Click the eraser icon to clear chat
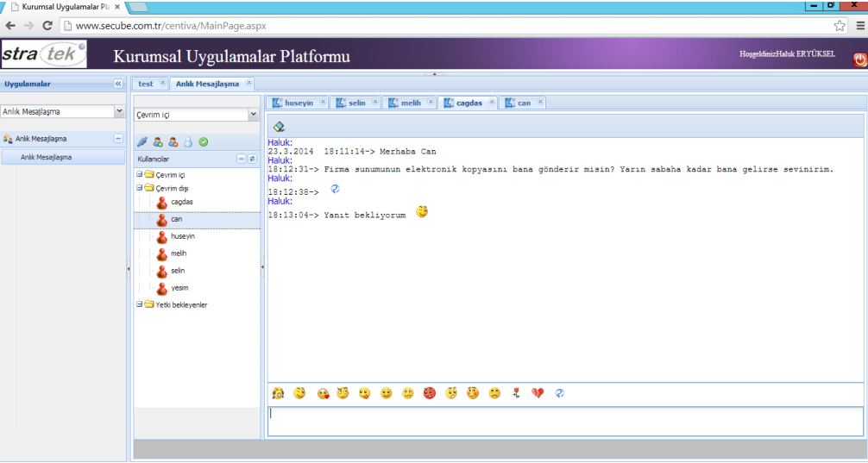The height and width of the screenshot is (463, 868). pyautogui.click(x=279, y=126)
